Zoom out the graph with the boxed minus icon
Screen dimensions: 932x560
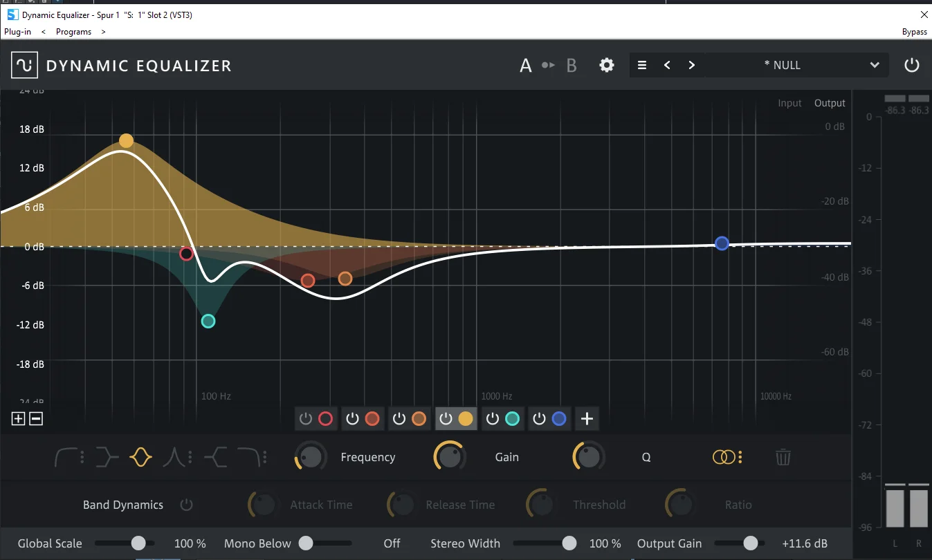(36, 418)
